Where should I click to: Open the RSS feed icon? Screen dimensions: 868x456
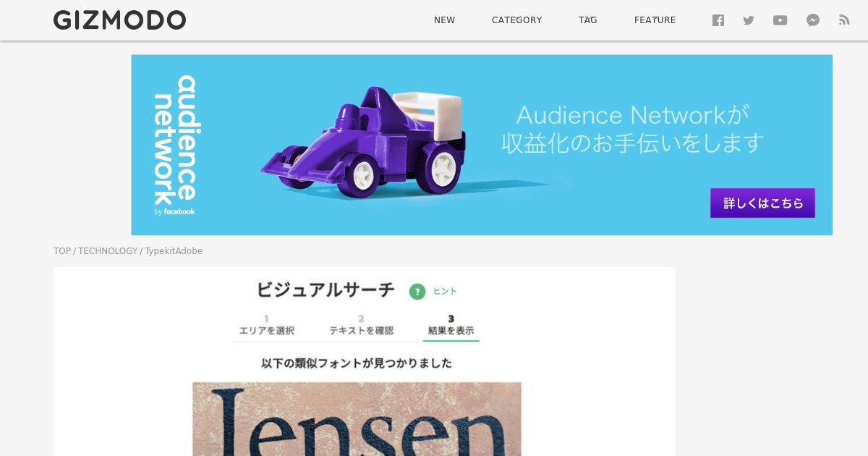(x=844, y=20)
